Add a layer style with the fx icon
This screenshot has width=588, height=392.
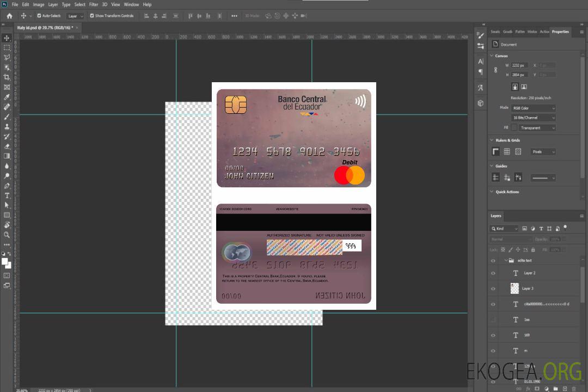pos(528,389)
